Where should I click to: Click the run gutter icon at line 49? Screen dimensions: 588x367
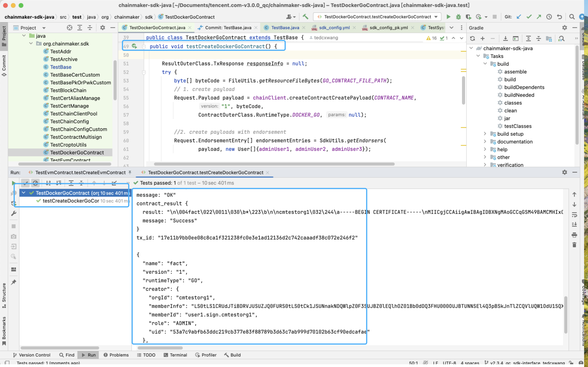coord(134,46)
